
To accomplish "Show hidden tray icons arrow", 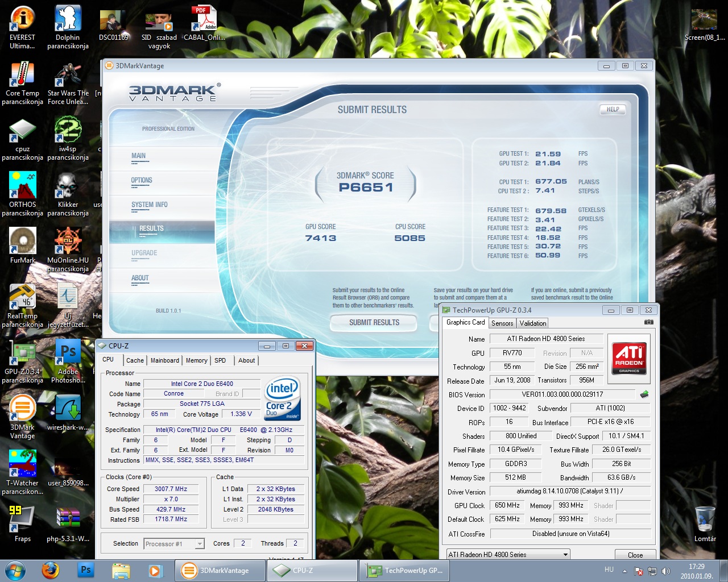I will pyautogui.click(x=624, y=571).
